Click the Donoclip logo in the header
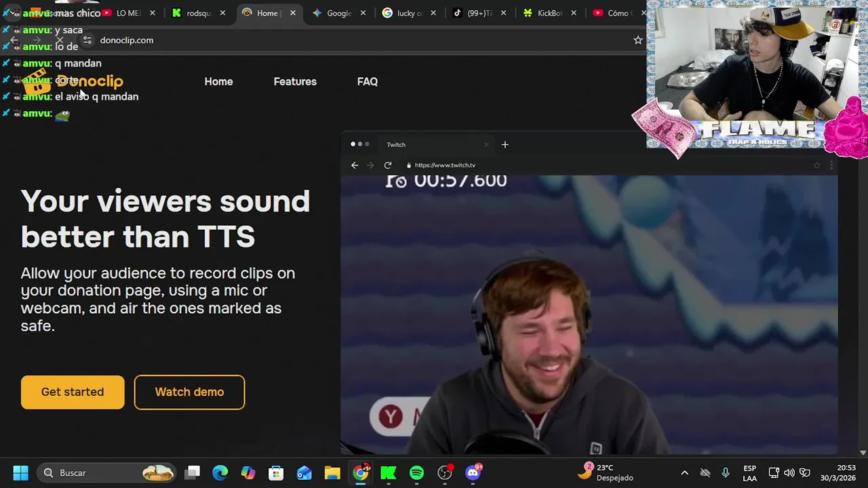 coord(73,81)
